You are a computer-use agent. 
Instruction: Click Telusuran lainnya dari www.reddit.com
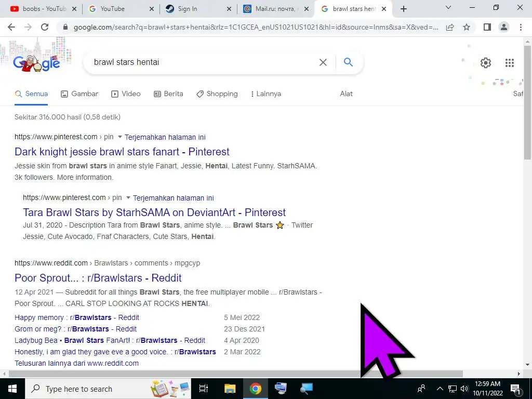pyautogui.click(x=77, y=363)
